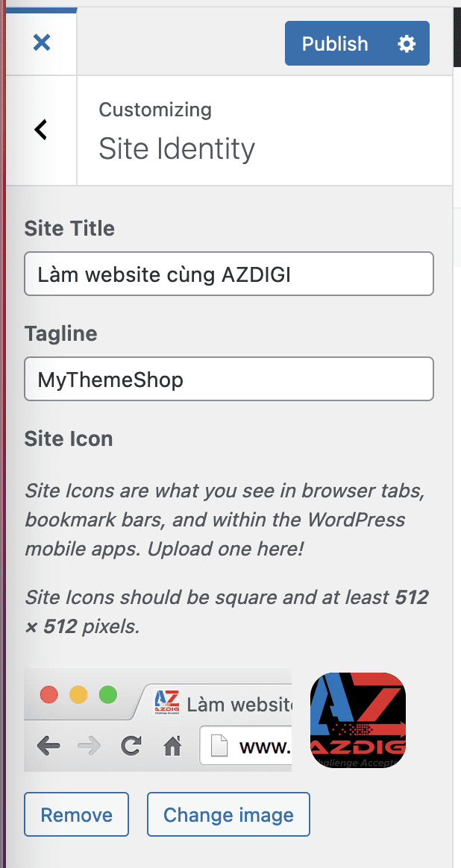This screenshot has width=461, height=868.
Task: Remove the current site icon
Action: [76, 814]
